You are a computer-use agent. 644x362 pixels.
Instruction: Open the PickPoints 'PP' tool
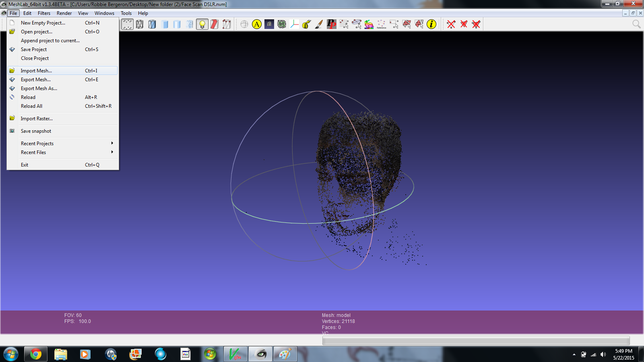coord(332,24)
